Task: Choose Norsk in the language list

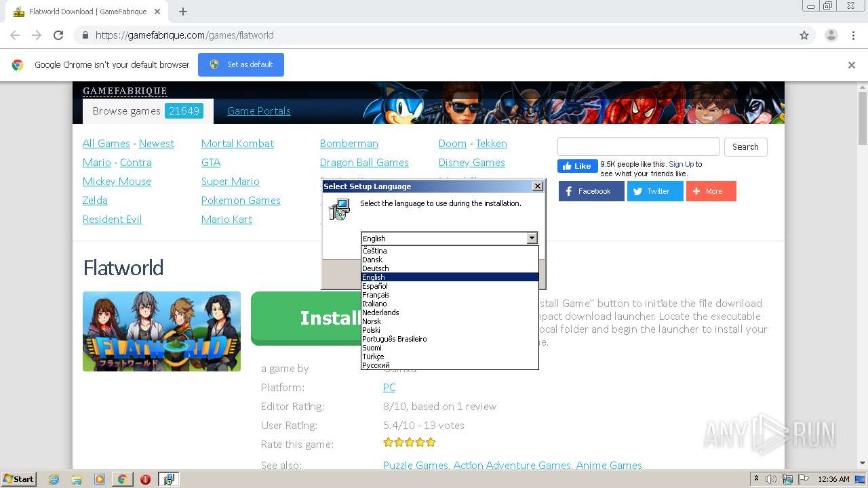Action: [x=450, y=321]
